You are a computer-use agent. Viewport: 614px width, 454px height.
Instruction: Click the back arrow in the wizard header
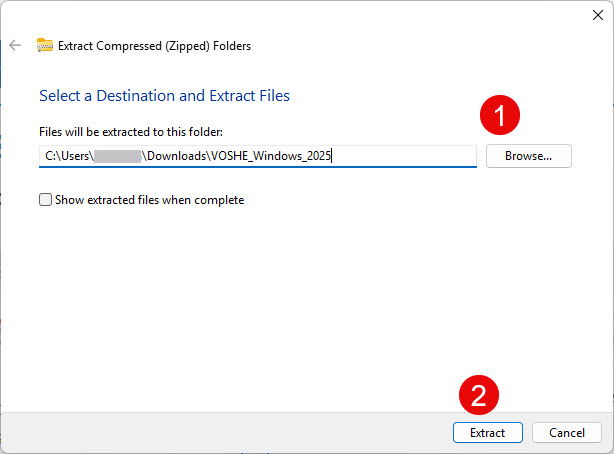tap(15, 45)
